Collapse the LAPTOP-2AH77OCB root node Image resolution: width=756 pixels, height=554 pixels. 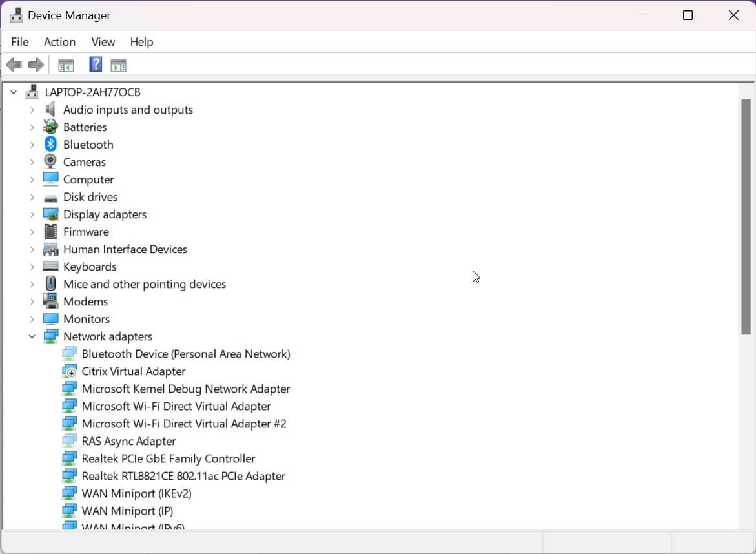14,92
